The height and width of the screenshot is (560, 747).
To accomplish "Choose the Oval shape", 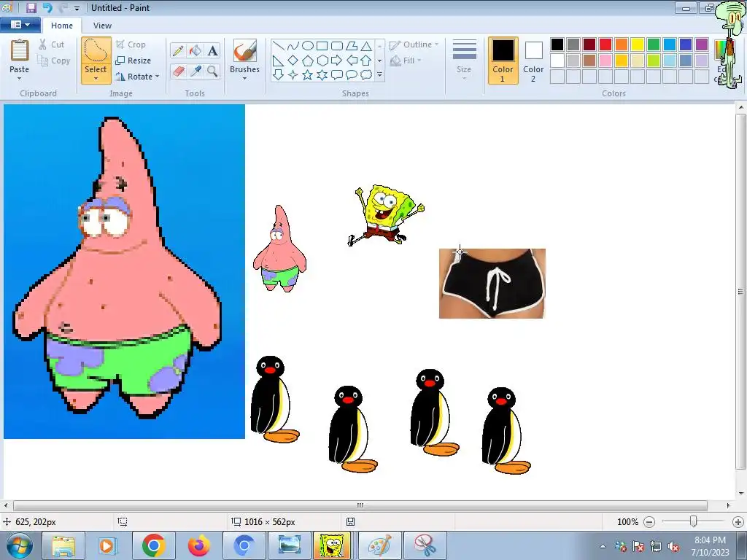I will (308, 46).
